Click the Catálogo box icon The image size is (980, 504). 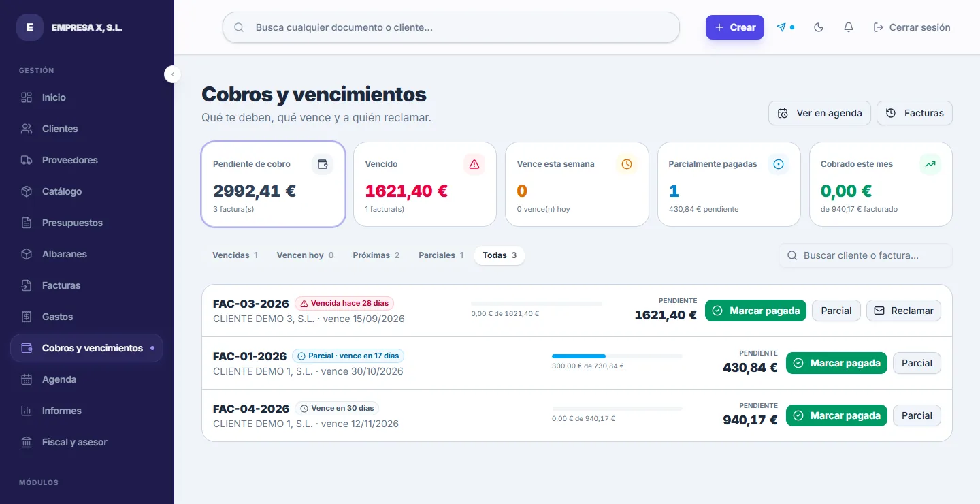[x=27, y=191]
